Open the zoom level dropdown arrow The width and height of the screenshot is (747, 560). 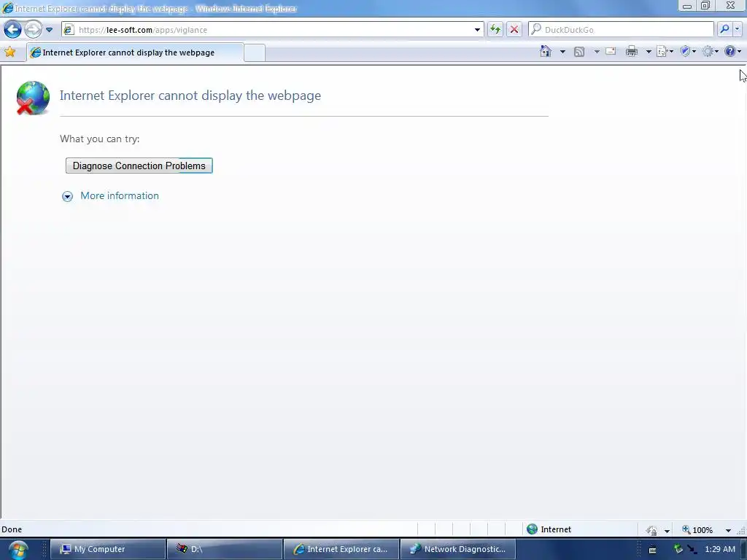[x=728, y=531]
